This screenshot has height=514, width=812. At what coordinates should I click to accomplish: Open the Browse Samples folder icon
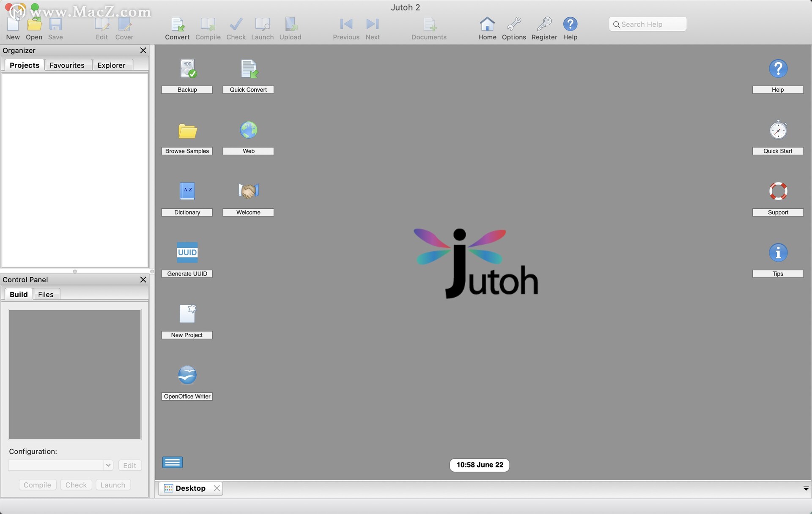click(x=187, y=131)
